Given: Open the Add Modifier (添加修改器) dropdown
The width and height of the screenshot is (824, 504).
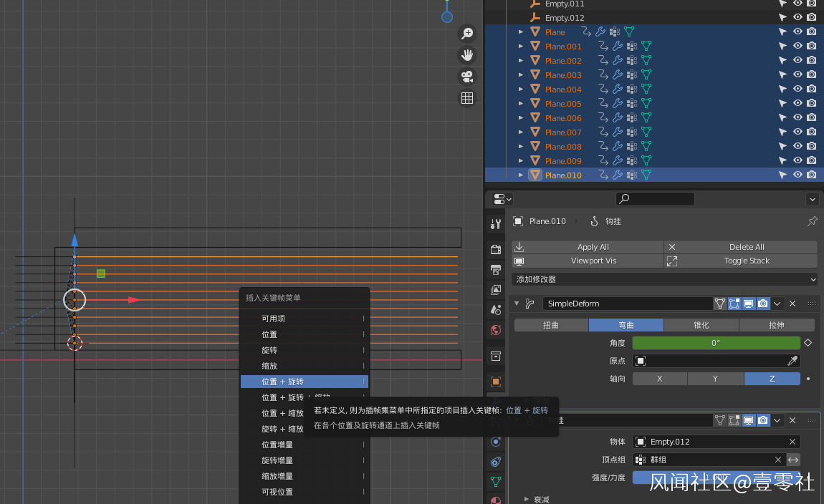Looking at the screenshot, I should (664, 279).
